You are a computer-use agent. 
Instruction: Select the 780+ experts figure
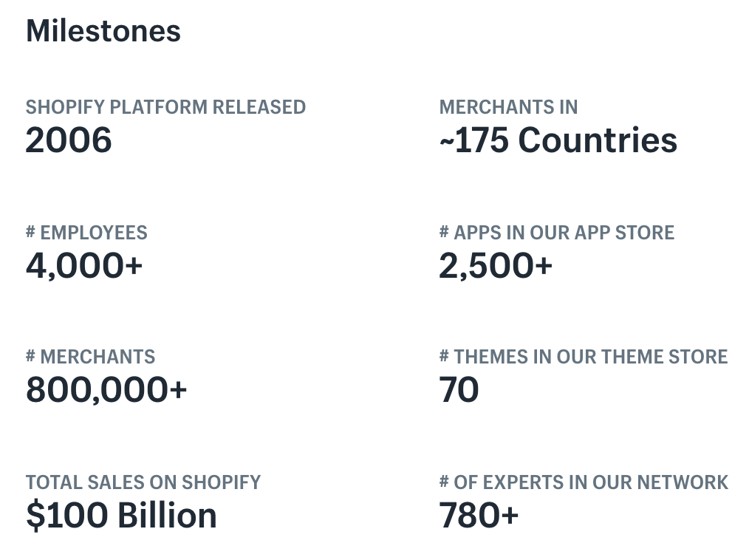click(479, 516)
